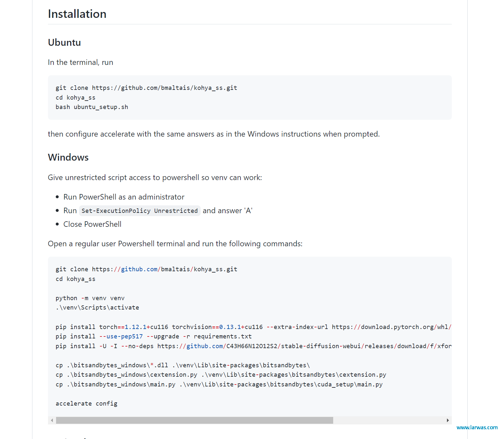Click 'pip install --use-pep517' line
The height and width of the screenshot is (439, 504).
(153, 336)
